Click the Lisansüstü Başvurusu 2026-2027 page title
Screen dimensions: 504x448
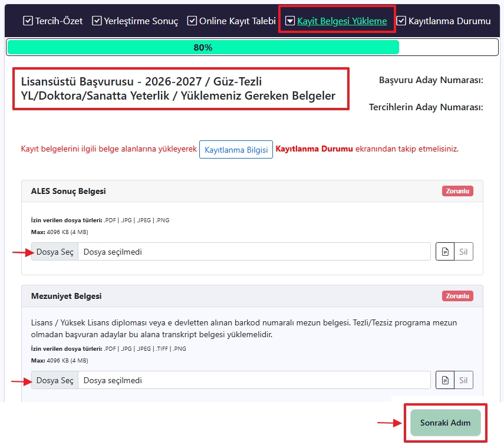pyautogui.click(x=178, y=88)
